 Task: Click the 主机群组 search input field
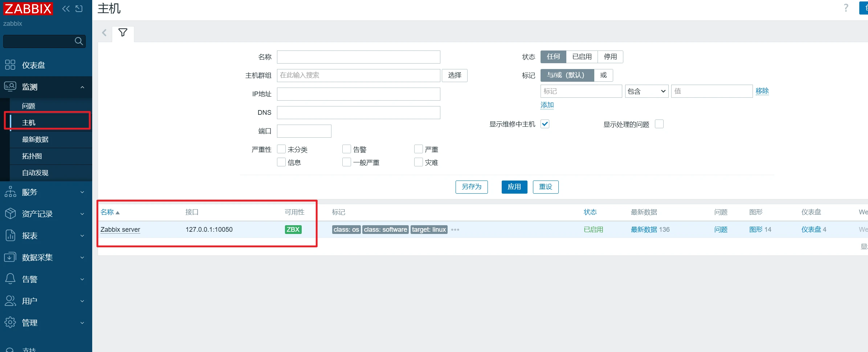[358, 76]
